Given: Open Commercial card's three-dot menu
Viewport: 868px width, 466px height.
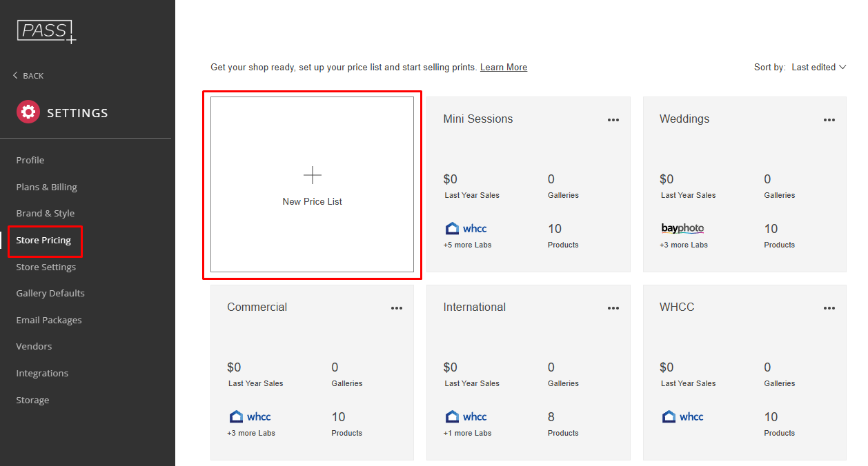Looking at the screenshot, I should [397, 308].
